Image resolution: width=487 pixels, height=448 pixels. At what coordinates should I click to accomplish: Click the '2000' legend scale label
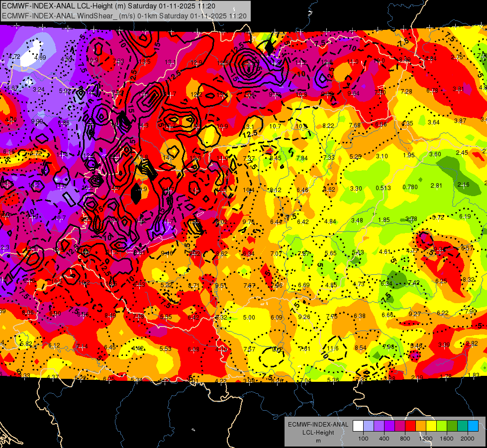(x=468, y=439)
